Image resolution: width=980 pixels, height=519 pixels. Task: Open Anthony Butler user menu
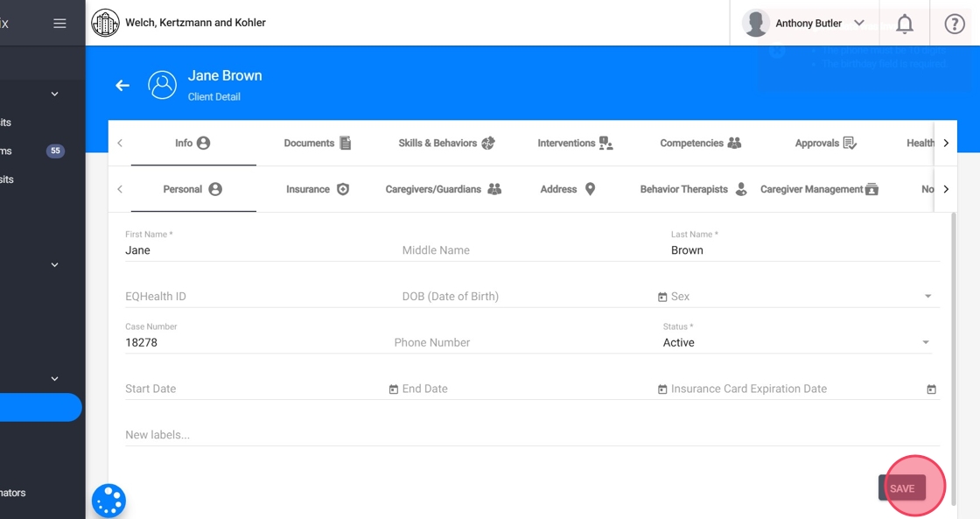coord(804,24)
